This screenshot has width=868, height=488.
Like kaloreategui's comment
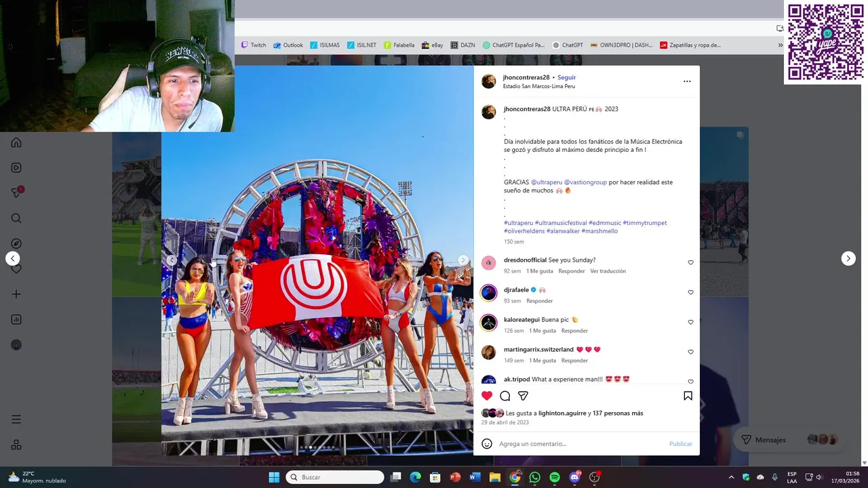click(x=690, y=322)
